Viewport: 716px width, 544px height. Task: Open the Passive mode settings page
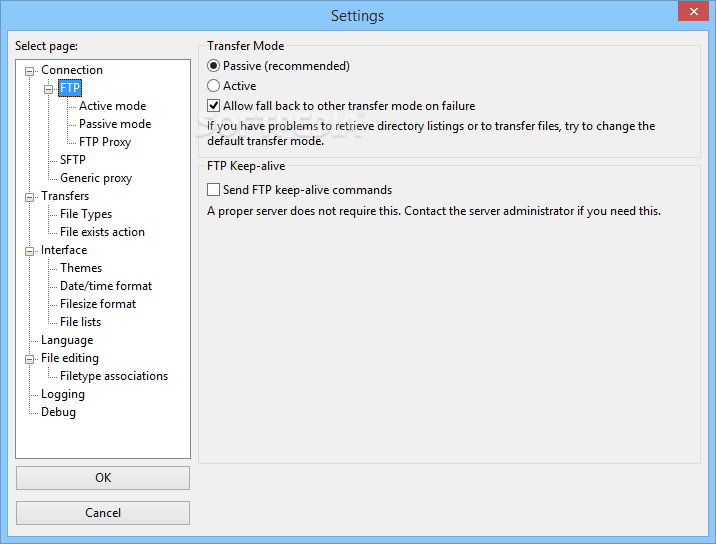click(115, 124)
